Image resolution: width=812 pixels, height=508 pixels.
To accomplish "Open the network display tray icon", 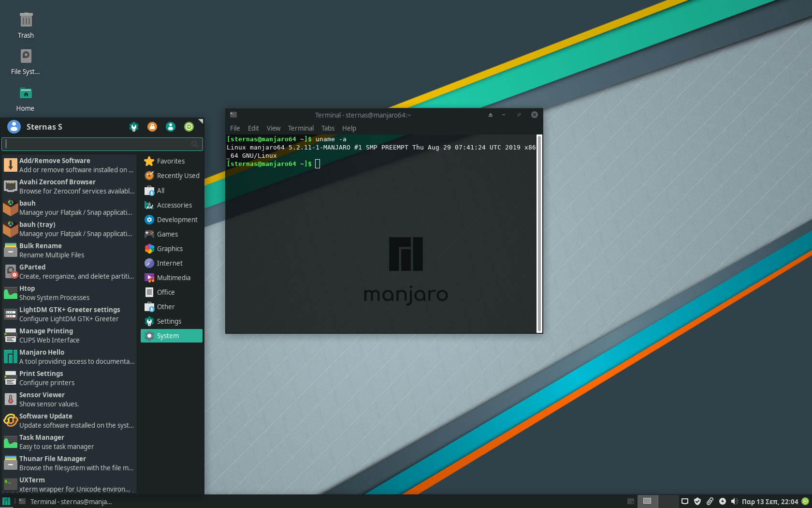I will pyautogui.click(x=685, y=501).
